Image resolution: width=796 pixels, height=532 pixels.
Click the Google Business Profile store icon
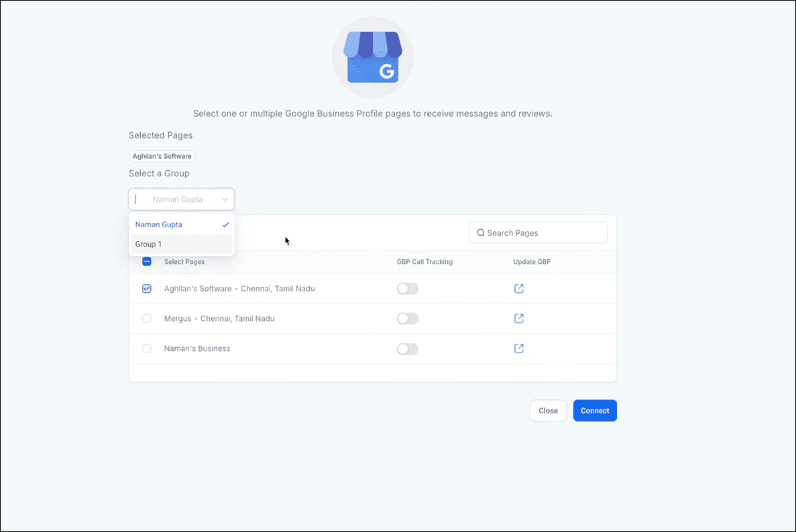[373, 58]
